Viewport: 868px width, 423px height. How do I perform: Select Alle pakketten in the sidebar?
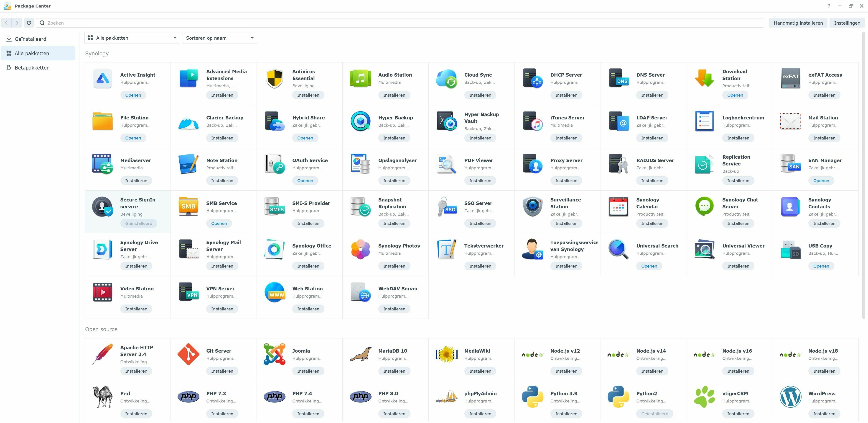(x=38, y=53)
